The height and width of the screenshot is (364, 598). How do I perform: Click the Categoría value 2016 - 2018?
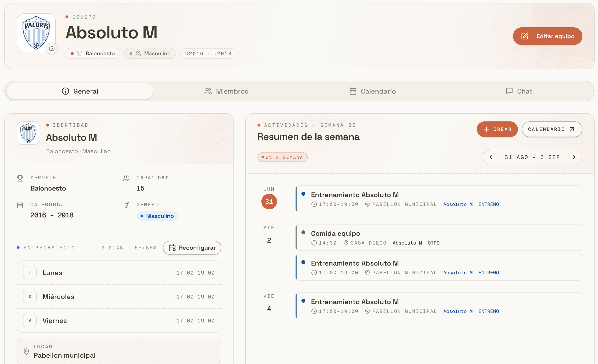coord(52,215)
